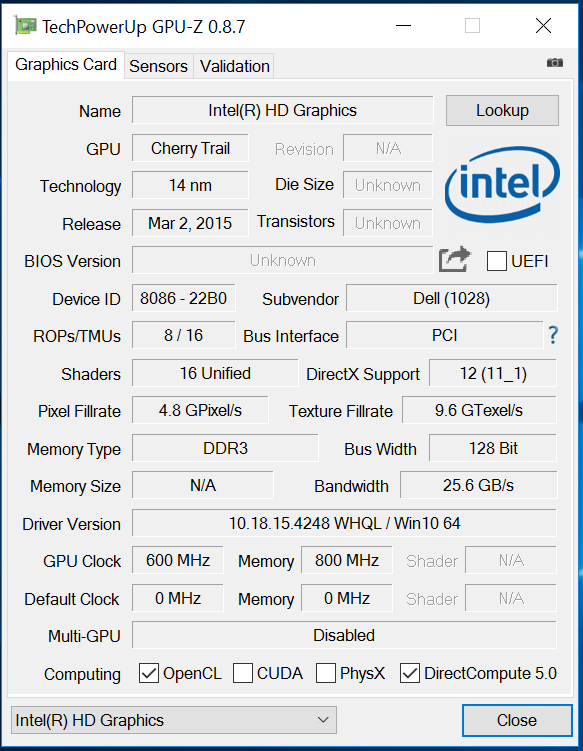Toggle the DirectCompute 5.0 checkbox
583x751 pixels.
[410, 673]
